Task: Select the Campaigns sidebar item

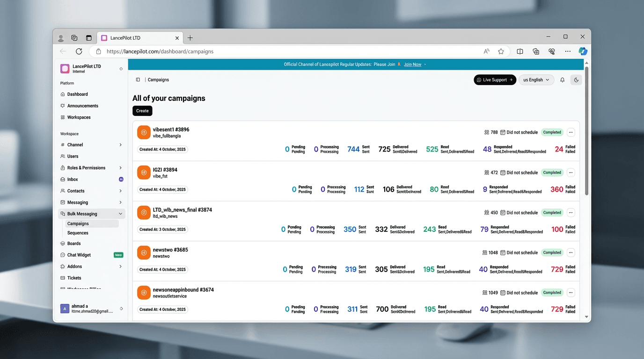Action: [x=78, y=224]
